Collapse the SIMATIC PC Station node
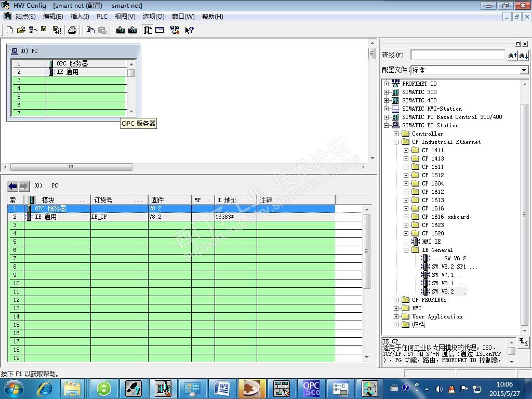The height and width of the screenshot is (399, 532). [386, 126]
